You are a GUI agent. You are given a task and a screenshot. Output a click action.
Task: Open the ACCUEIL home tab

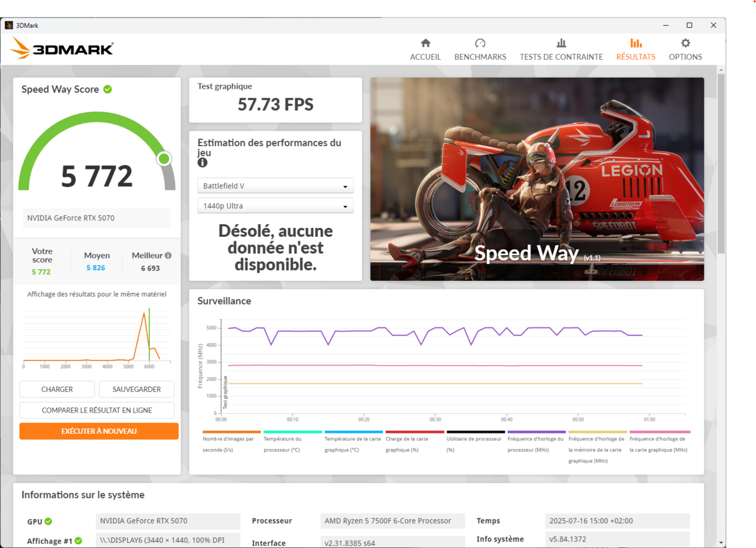[425, 49]
